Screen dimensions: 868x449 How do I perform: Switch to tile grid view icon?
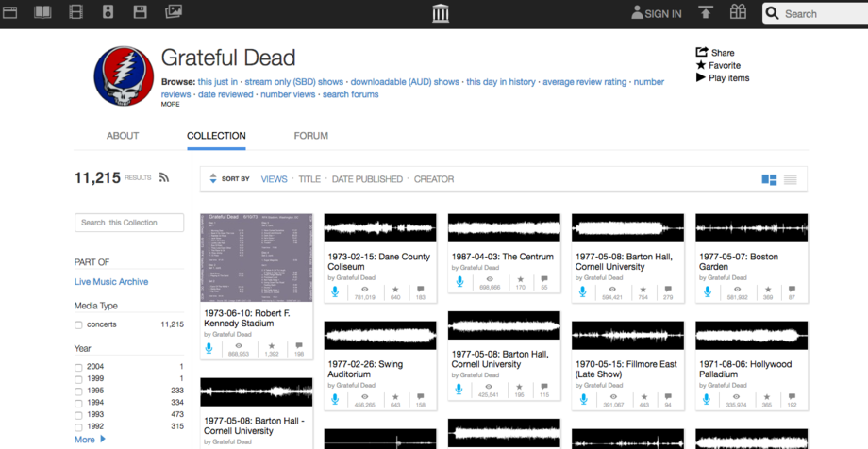(x=769, y=179)
